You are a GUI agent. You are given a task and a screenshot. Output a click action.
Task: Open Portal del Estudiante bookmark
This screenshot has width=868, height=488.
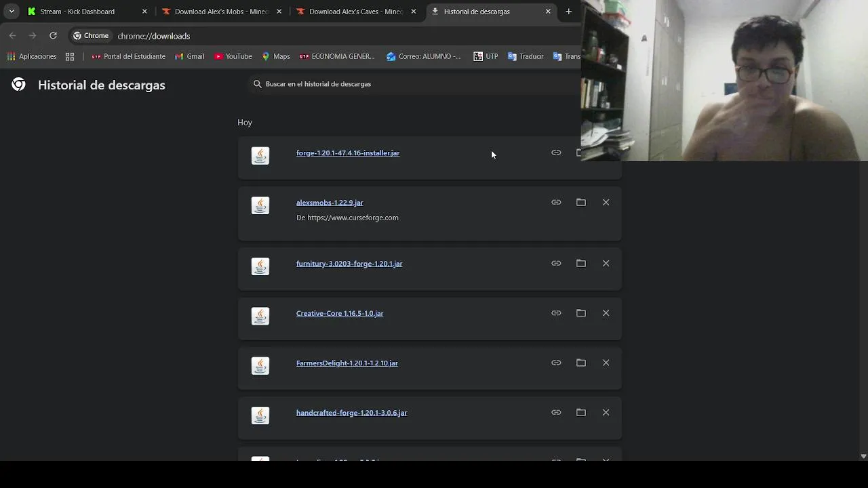tap(128, 56)
